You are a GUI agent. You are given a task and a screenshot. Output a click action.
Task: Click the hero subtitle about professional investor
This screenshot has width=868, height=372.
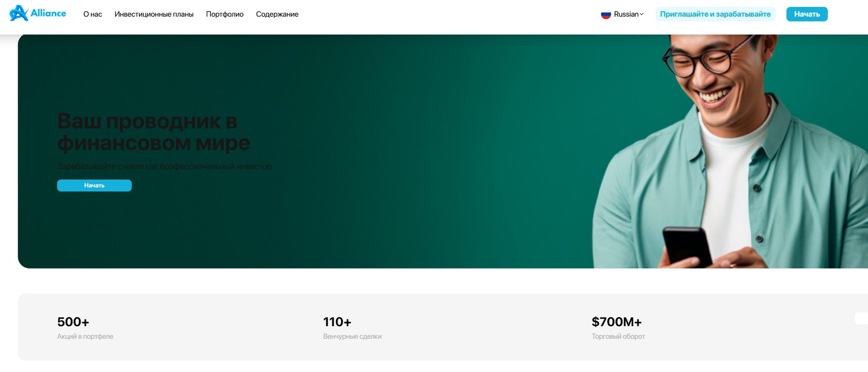(164, 167)
